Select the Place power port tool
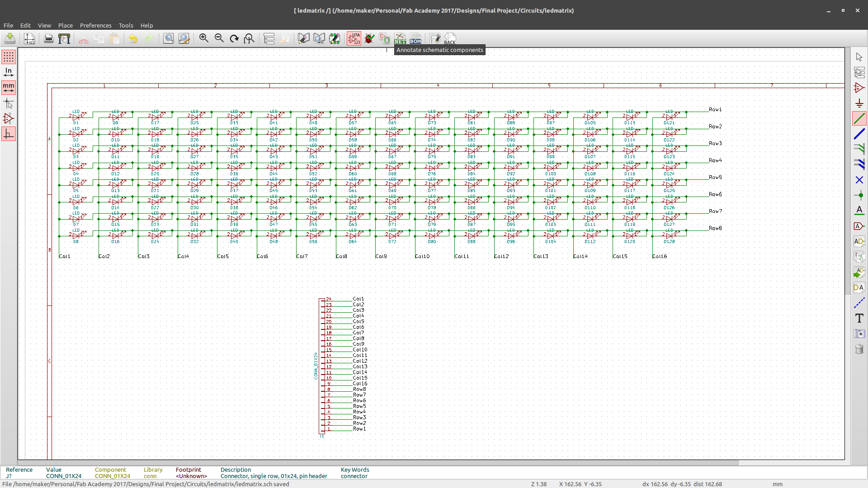 [859, 103]
